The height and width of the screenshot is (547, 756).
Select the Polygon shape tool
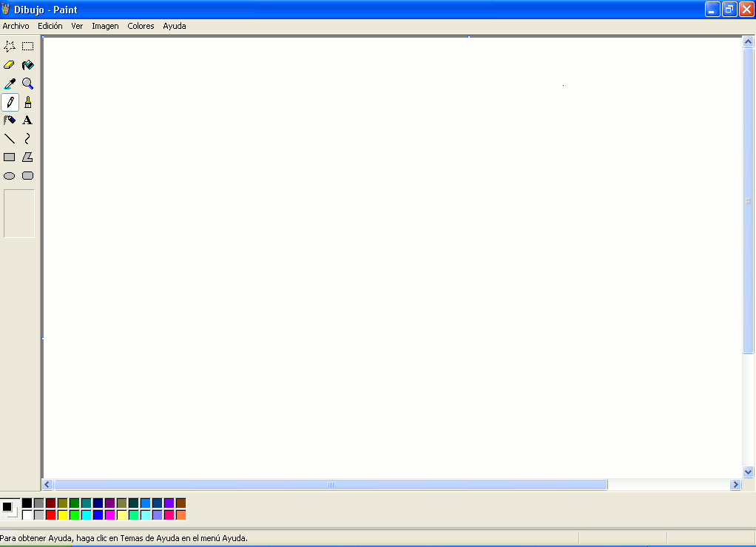(x=27, y=157)
